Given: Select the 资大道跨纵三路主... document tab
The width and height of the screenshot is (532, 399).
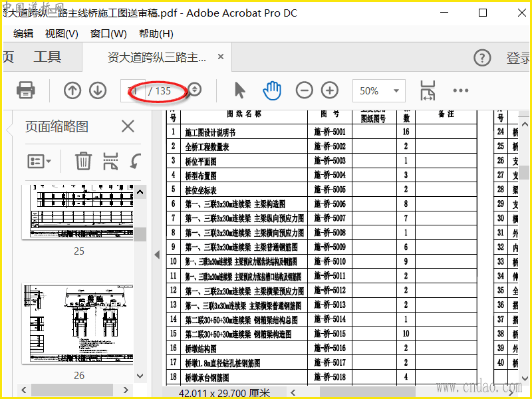Looking at the screenshot, I should pos(156,57).
